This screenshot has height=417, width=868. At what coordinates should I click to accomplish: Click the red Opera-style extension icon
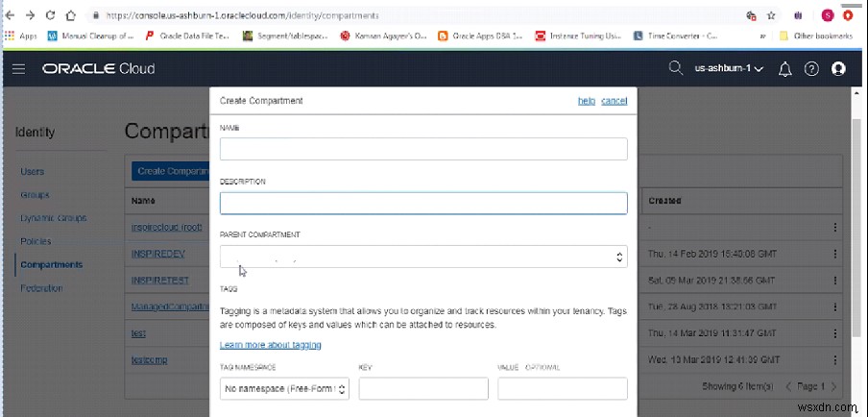tap(848, 15)
